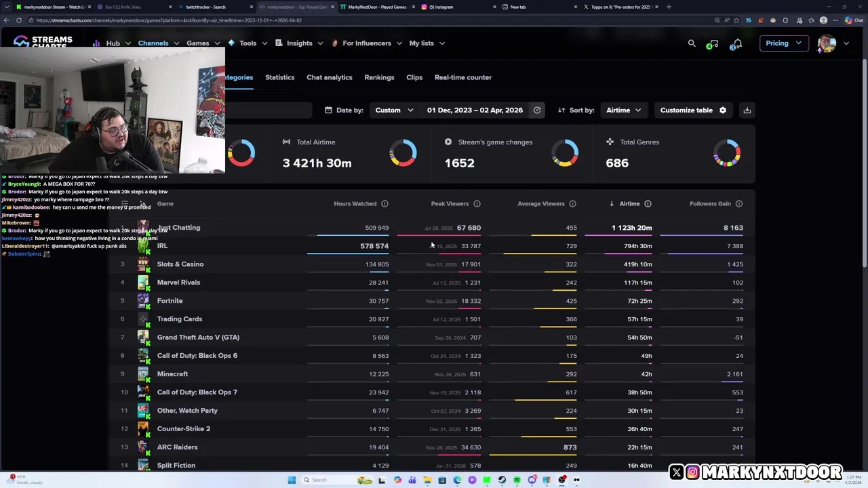Open the Trading Cards game link
The width and height of the screenshot is (868, 488).
point(180,319)
